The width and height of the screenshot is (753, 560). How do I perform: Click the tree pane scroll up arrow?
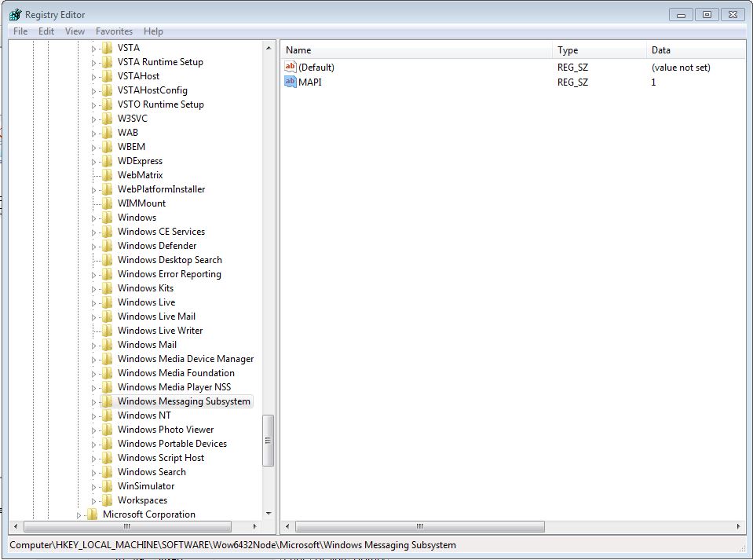[269, 48]
